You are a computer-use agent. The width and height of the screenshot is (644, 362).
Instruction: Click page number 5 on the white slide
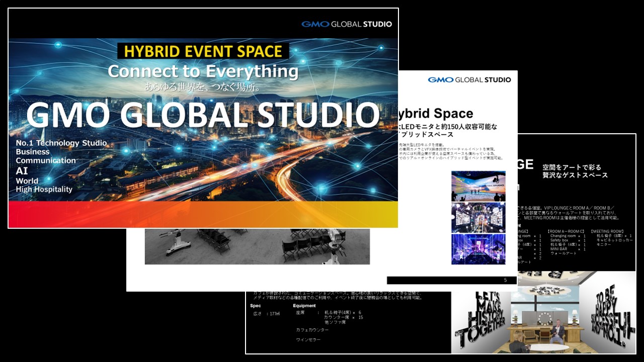[x=505, y=280]
